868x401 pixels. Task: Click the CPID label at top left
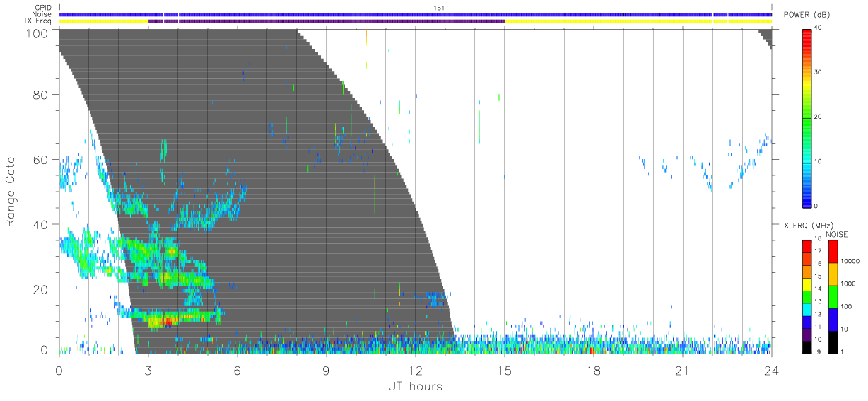(42, 8)
